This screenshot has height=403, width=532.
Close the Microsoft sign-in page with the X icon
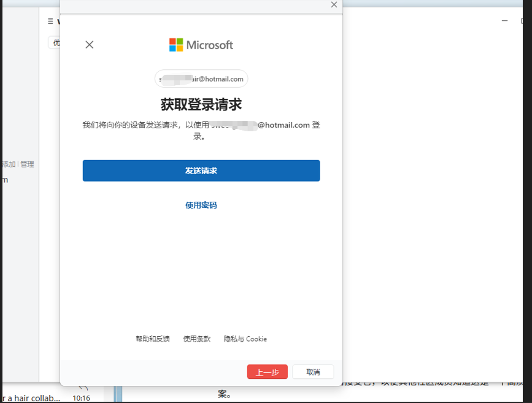pos(90,45)
